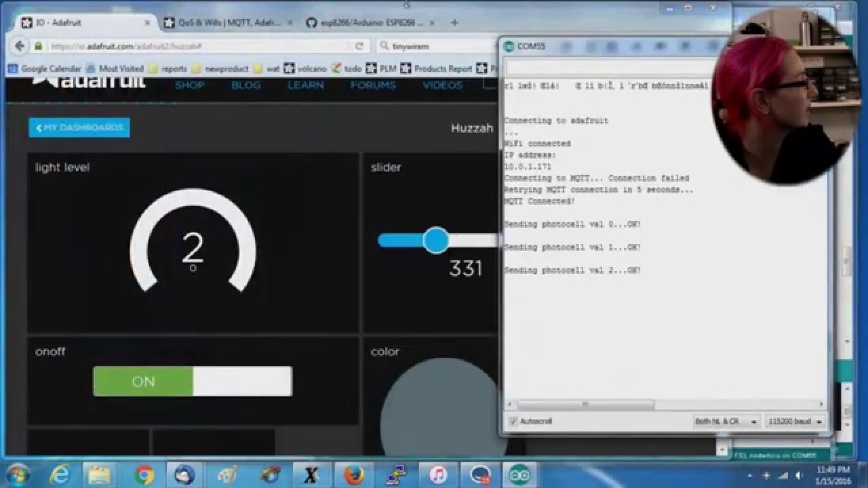The image size is (868, 488).
Task: Open the 'newproduct' bookmark folder
Action: tap(220, 68)
